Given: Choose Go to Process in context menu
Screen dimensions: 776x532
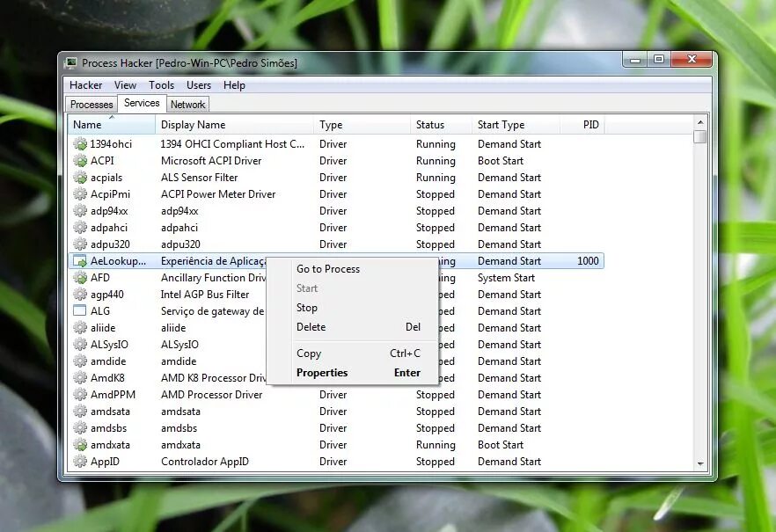Looking at the screenshot, I should [x=352, y=269].
